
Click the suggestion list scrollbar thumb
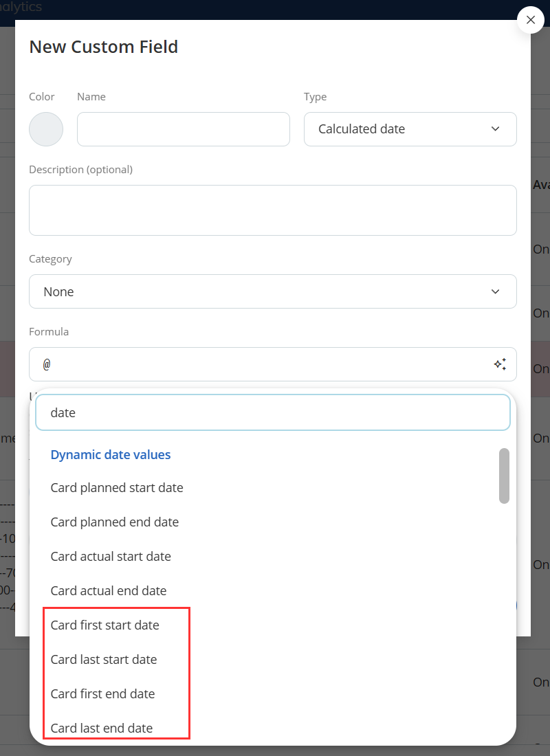(x=504, y=476)
